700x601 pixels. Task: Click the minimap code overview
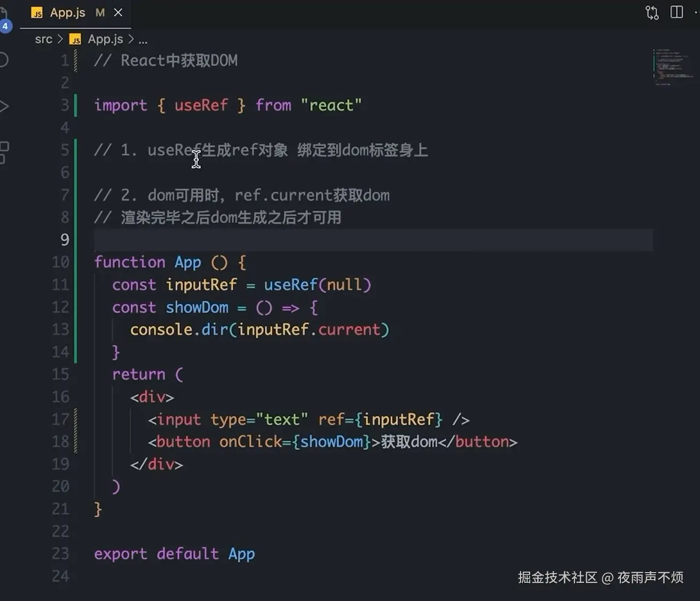click(x=673, y=67)
